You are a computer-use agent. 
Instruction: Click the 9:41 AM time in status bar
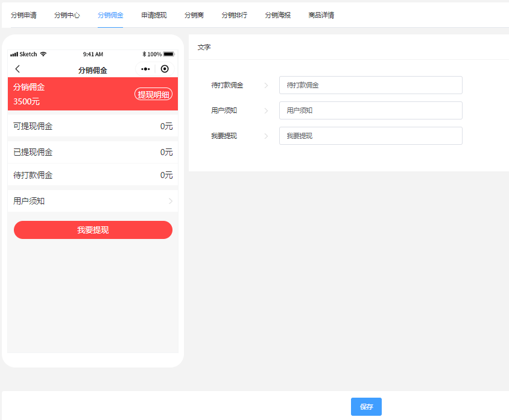click(93, 54)
